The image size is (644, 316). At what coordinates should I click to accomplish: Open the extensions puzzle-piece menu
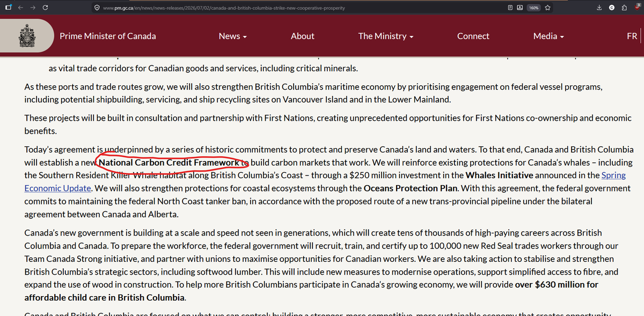[624, 8]
